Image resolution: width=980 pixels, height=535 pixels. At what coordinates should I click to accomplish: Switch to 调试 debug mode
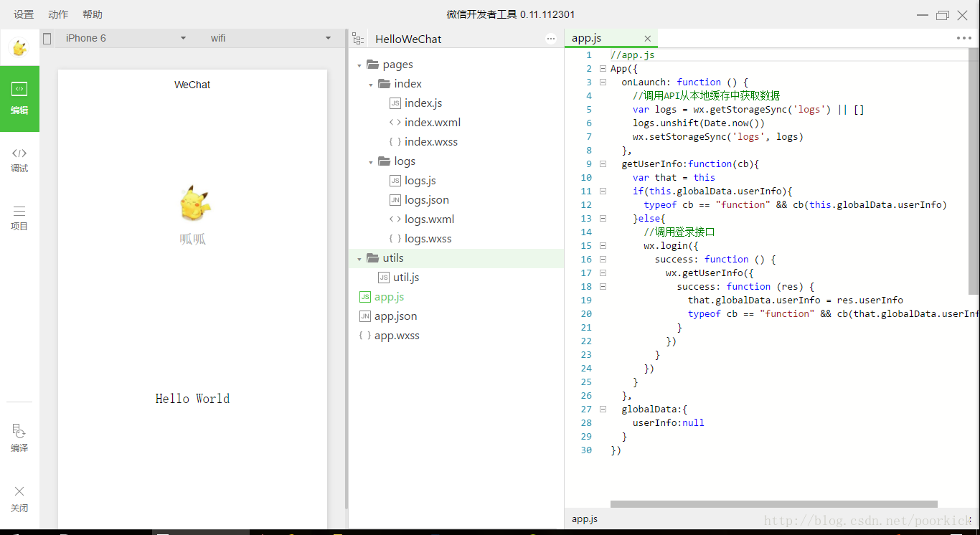tap(19, 159)
